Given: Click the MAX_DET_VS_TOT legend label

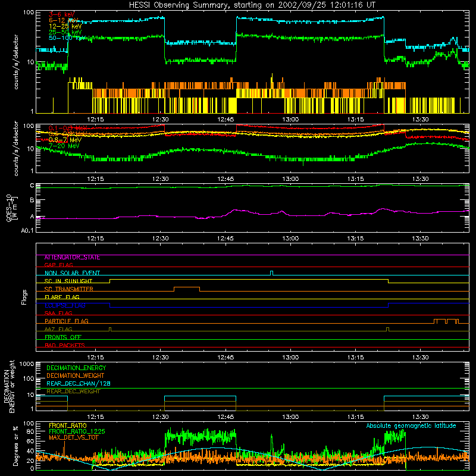Looking at the screenshot, I should (73, 438).
